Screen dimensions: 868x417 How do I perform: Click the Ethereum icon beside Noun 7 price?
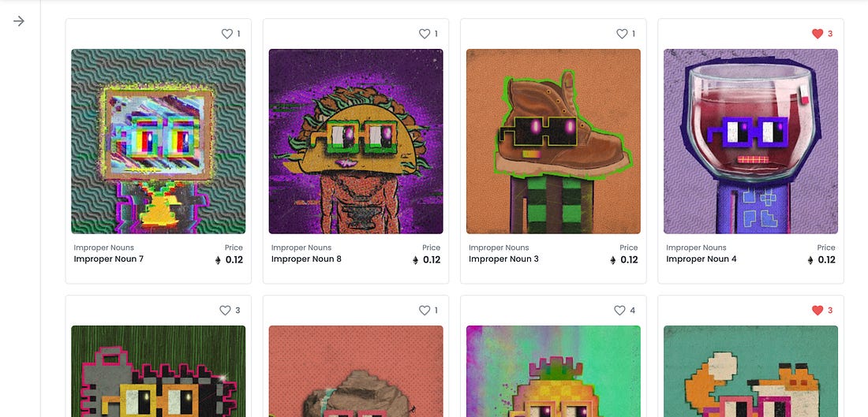click(218, 260)
